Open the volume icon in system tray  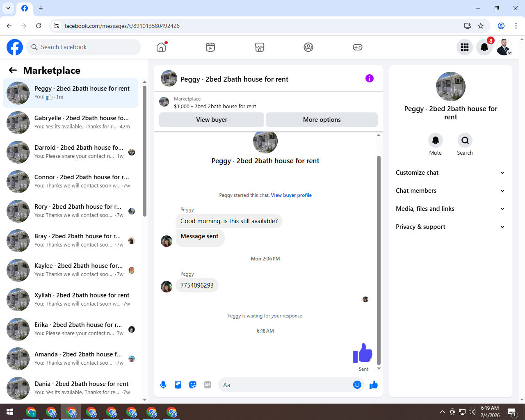tap(472, 412)
